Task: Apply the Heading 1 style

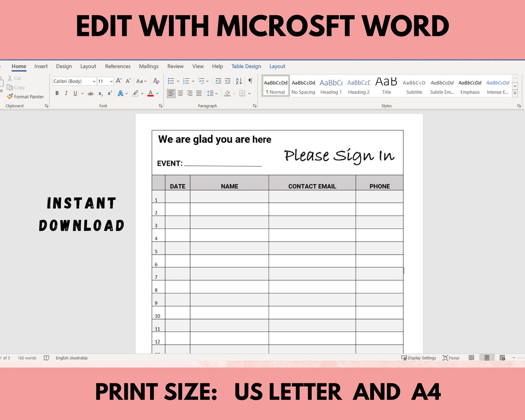Action: (x=331, y=85)
